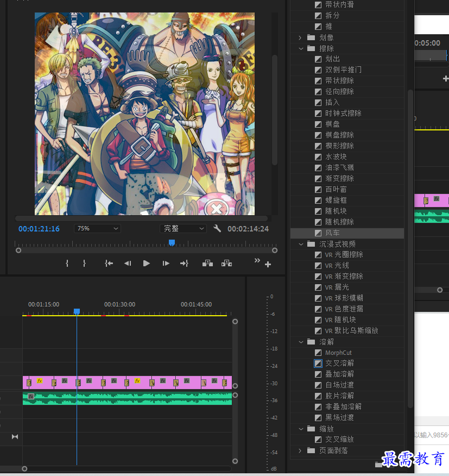Select the 交叉缩放 transition

tap(339, 439)
